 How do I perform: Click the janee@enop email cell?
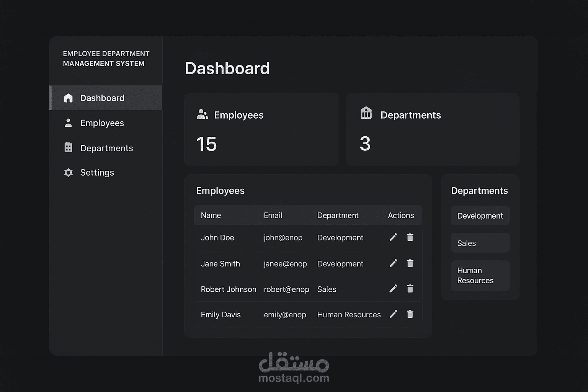[x=285, y=264]
